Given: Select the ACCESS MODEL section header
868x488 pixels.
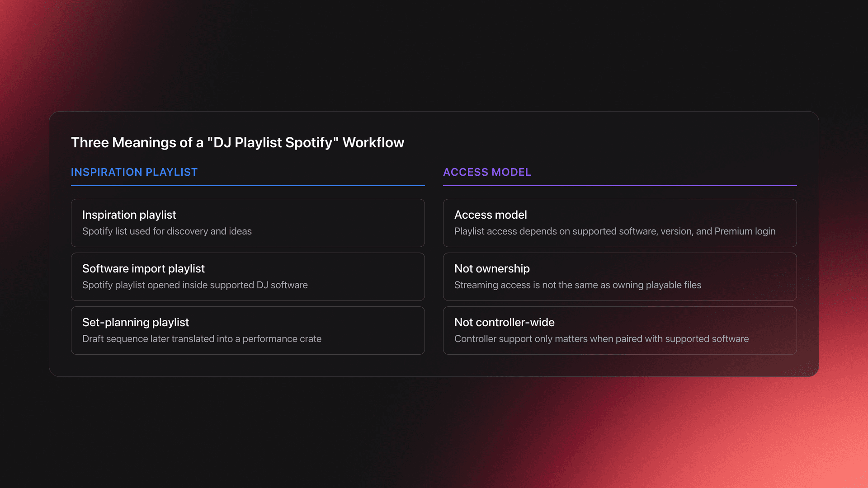Looking at the screenshot, I should coord(487,172).
